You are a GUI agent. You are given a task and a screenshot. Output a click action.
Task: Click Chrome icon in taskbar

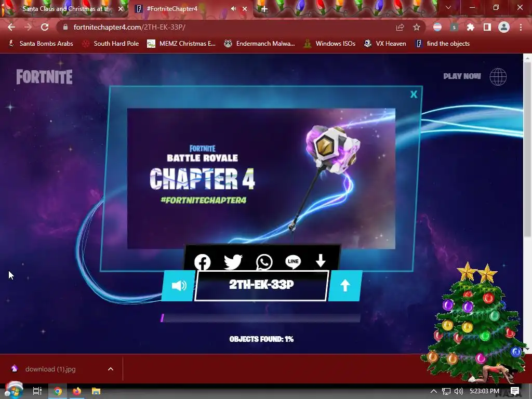tap(58, 392)
